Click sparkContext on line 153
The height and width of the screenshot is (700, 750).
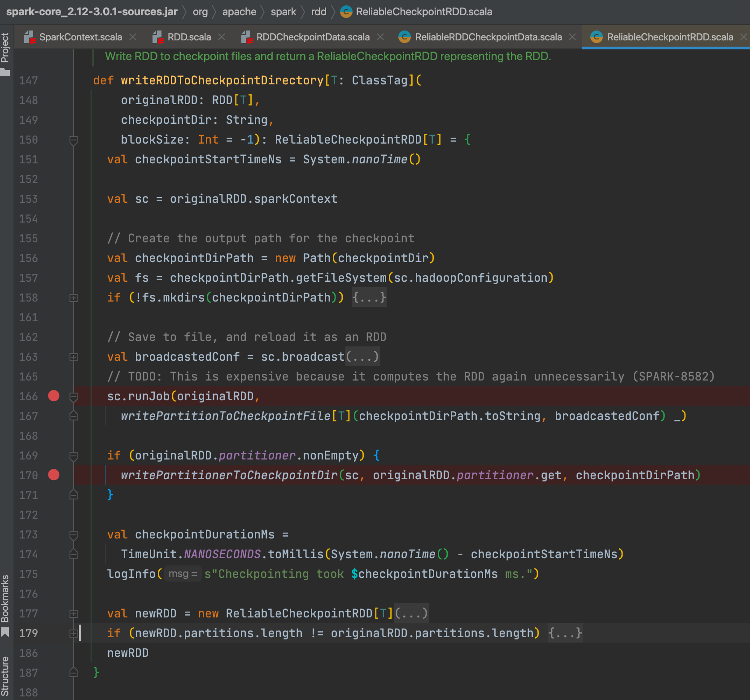click(x=296, y=199)
